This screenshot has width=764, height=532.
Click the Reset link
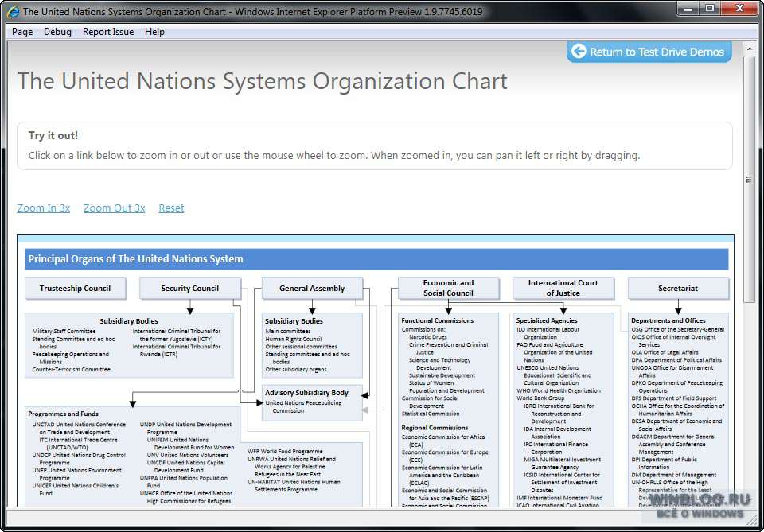point(171,208)
